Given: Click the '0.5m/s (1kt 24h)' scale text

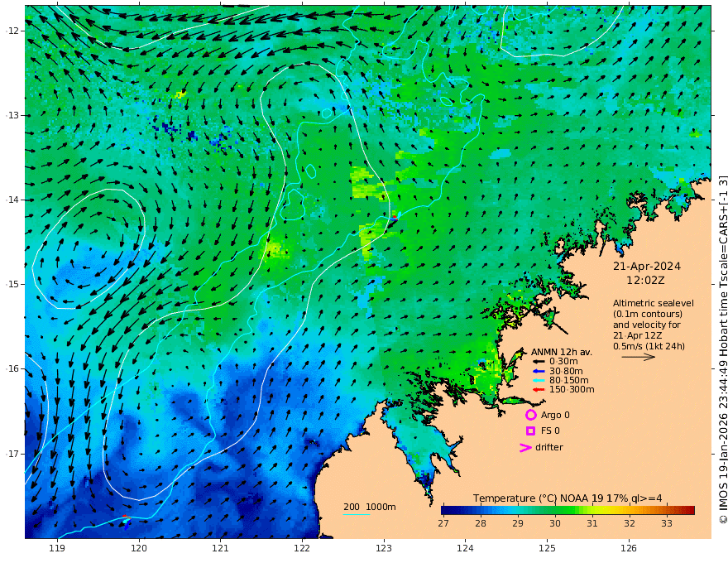Looking at the screenshot, I should point(649,346).
